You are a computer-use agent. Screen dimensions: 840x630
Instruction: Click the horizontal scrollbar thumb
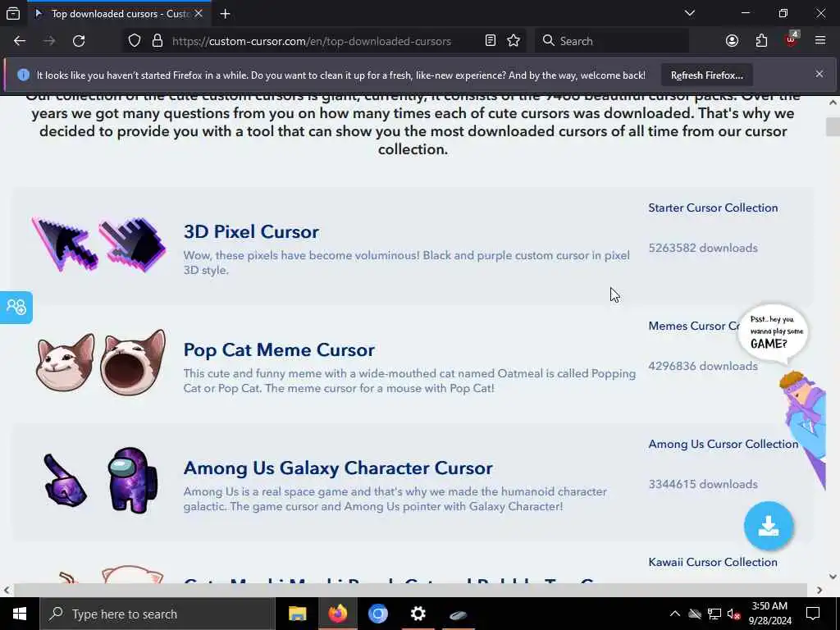point(410,590)
